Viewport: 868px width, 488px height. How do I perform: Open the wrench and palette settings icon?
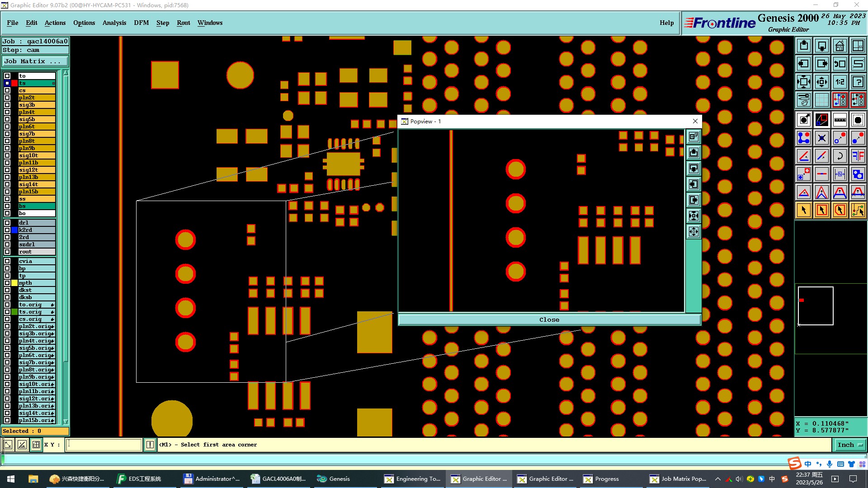point(804,100)
